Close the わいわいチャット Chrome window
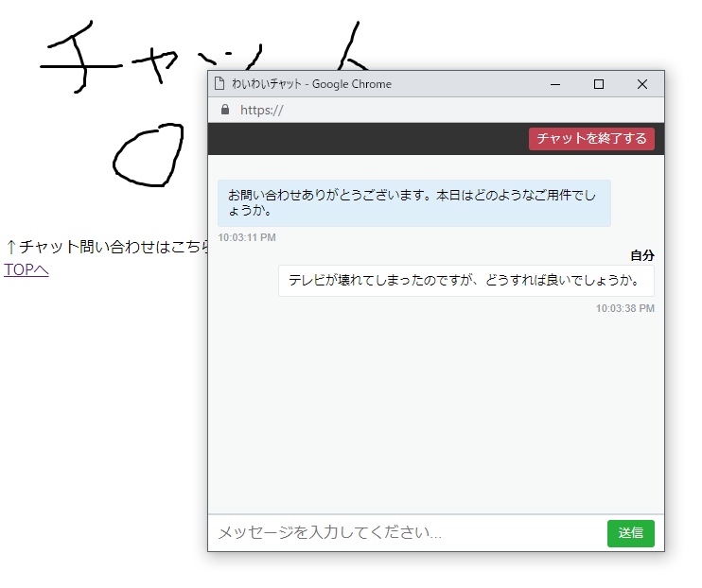Viewport: 702px width, 588px height. [x=642, y=84]
